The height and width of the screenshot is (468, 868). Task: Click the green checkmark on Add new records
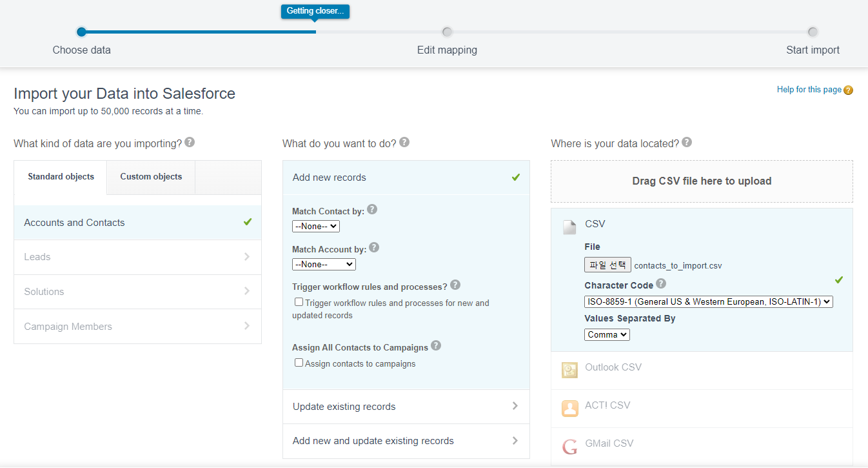[516, 177]
